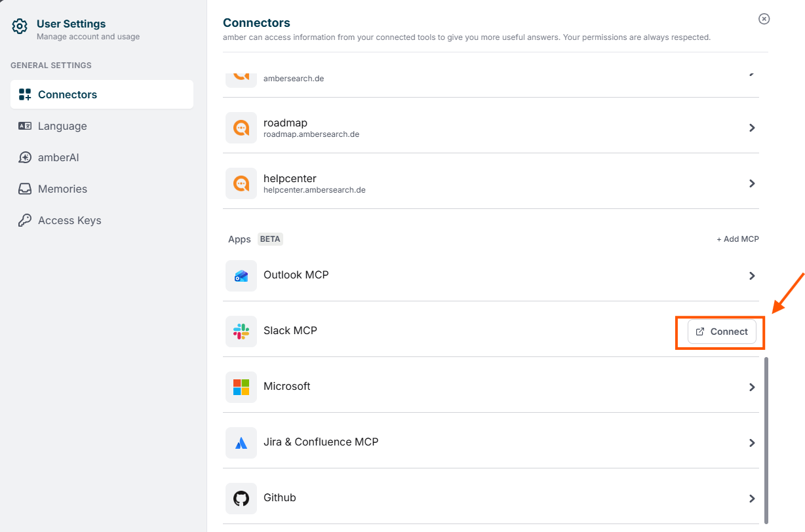Click the Apps section label
The width and height of the screenshot is (805, 532).
pos(239,239)
